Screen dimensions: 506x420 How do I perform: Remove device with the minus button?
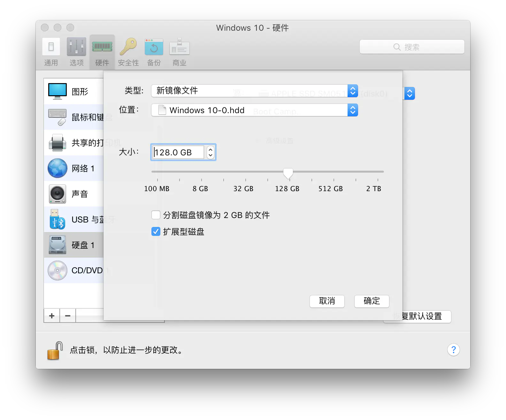68,316
